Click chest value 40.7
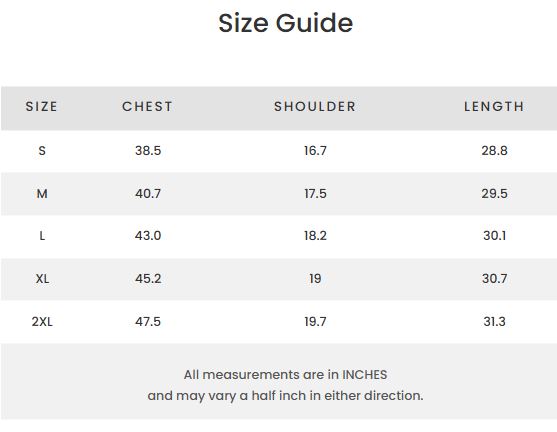The width and height of the screenshot is (557, 432). (148, 194)
